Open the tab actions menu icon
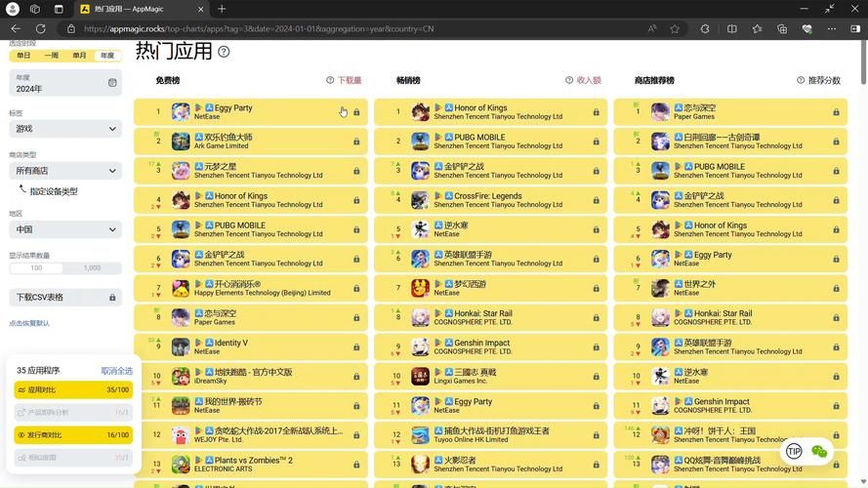Viewport: 868px width, 488px height. coord(59,9)
